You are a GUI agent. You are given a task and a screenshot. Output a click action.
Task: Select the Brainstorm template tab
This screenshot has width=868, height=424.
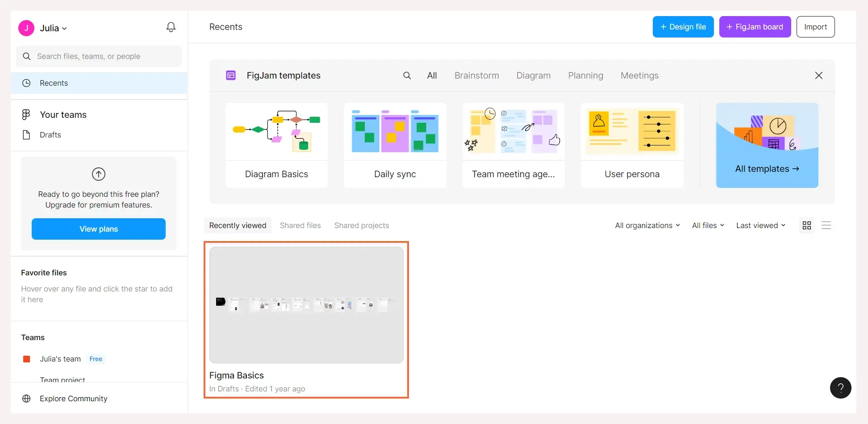click(477, 75)
